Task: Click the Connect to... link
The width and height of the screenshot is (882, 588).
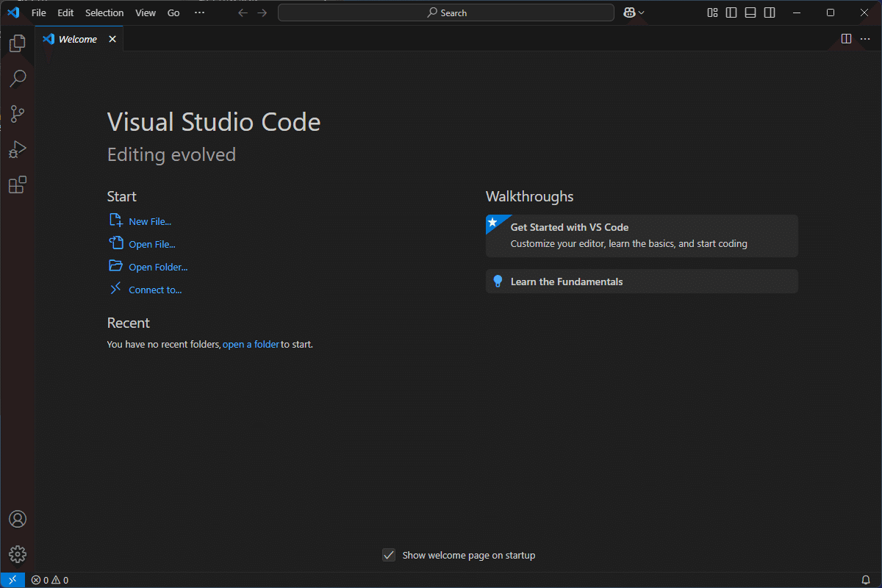Action: pyautogui.click(x=155, y=290)
